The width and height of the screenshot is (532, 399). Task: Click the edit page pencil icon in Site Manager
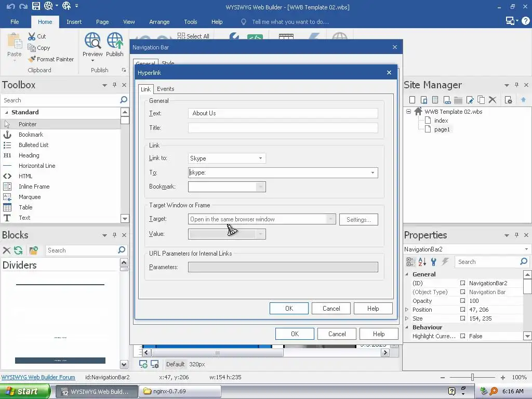pos(470,100)
